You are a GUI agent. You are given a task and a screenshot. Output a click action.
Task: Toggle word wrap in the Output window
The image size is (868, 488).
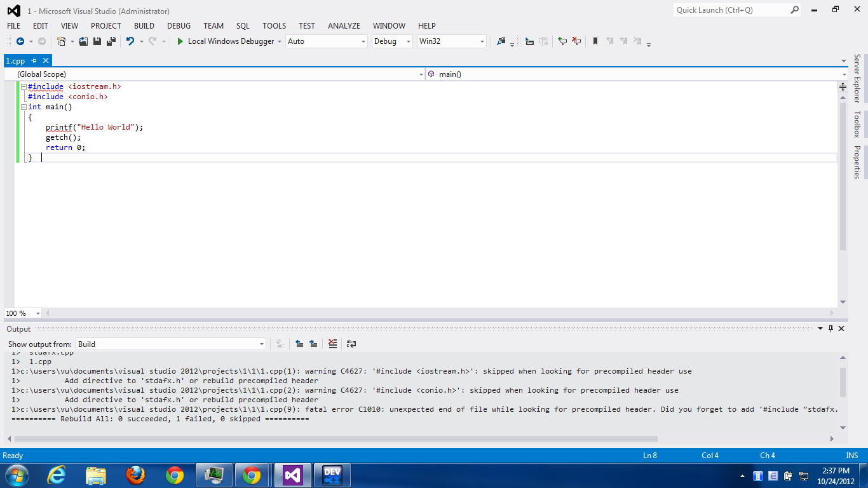pos(351,344)
